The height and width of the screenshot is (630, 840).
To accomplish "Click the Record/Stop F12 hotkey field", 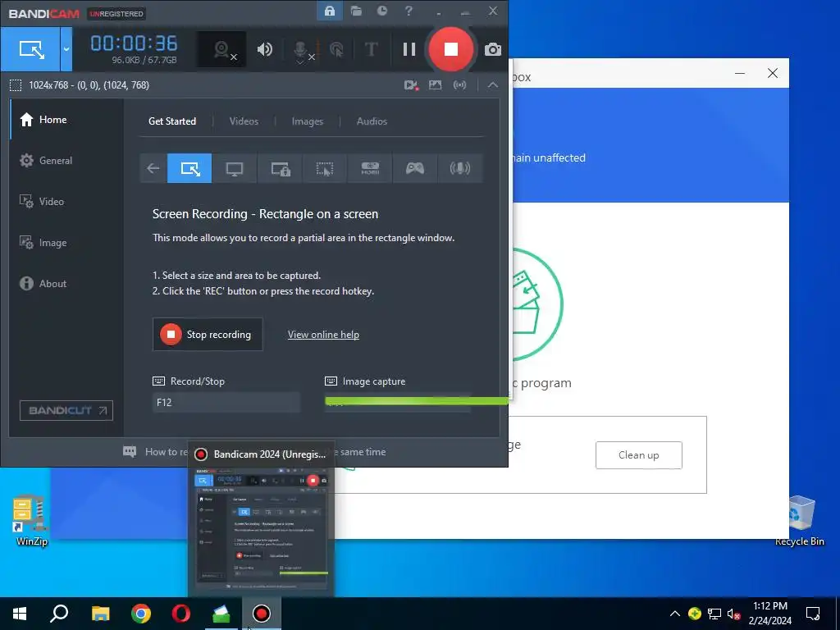I will point(226,402).
